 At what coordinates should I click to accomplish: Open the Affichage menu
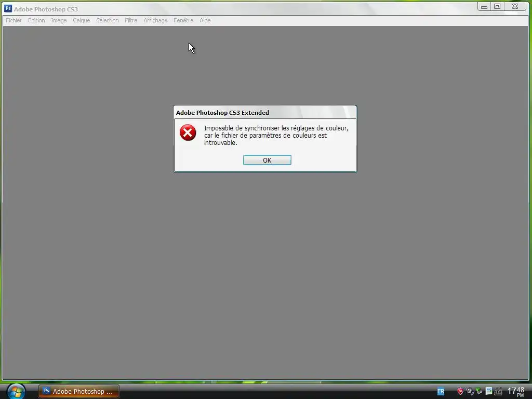pyautogui.click(x=155, y=20)
